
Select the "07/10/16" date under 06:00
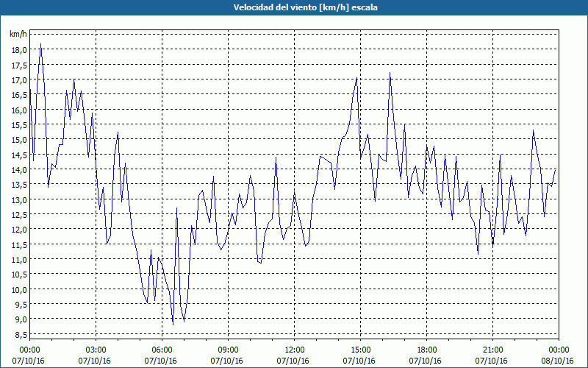[161, 361]
